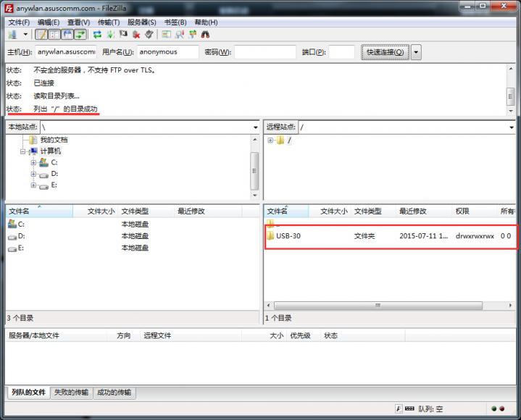Expand the E: drive tree node

coord(33,185)
